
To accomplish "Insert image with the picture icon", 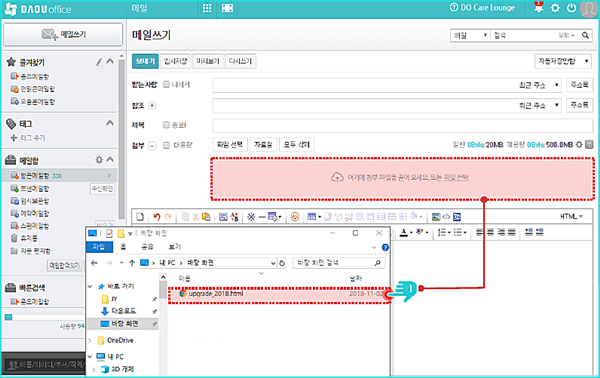I will 436,217.
